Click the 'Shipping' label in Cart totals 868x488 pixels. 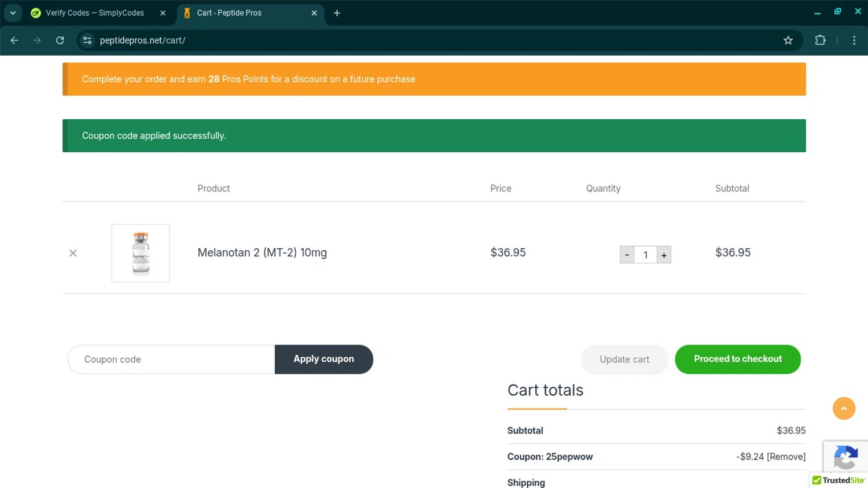coord(526,483)
